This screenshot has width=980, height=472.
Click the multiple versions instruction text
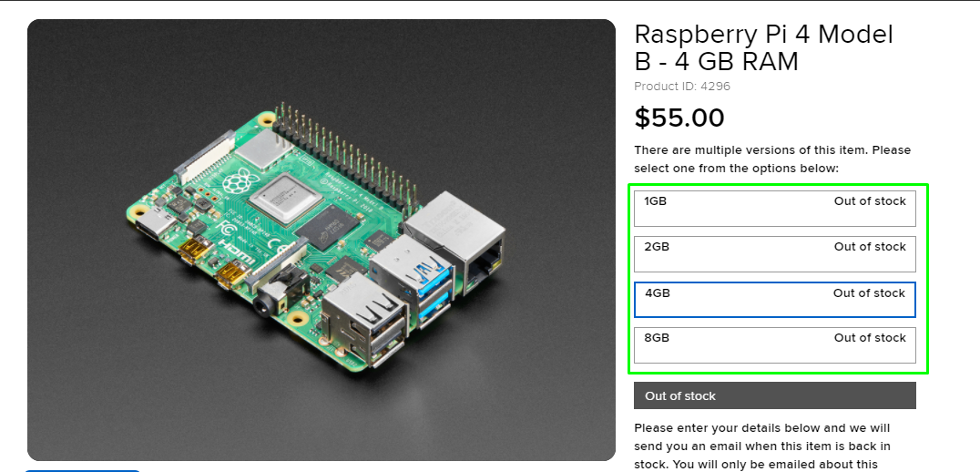(772, 159)
